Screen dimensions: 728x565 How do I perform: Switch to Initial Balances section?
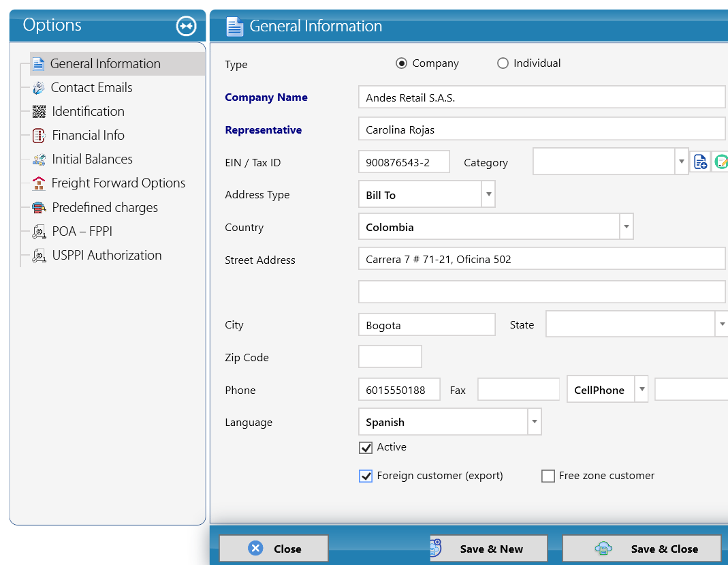pyautogui.click(x=93, y=159)
